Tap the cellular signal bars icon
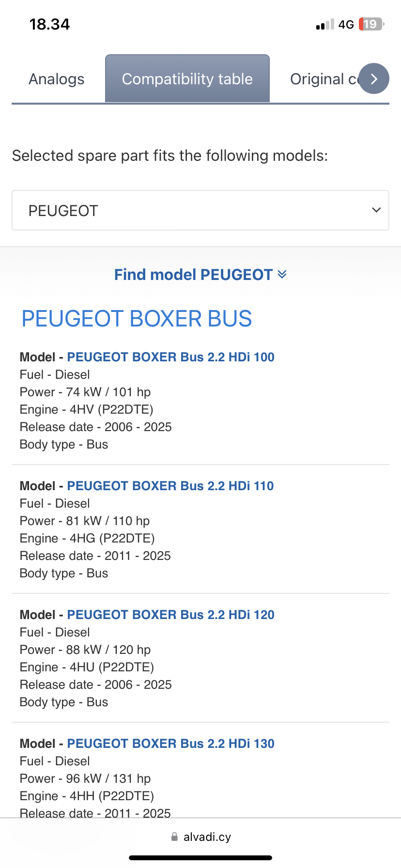Viewport: 401px width, 868px height. pyautogui.click(x=325, y=25)
